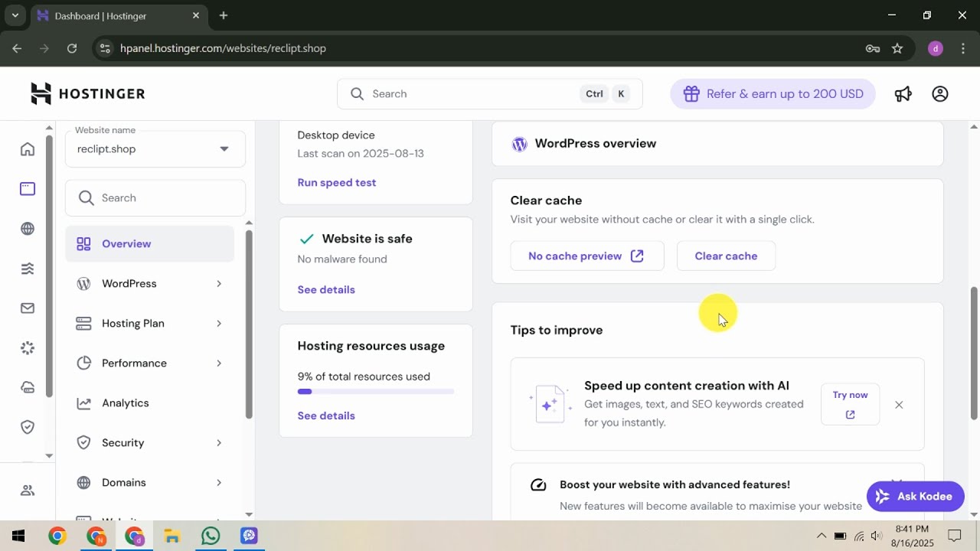Expand the Performance sidebar menu
The image size is (980, 551).
click(150, 364)
